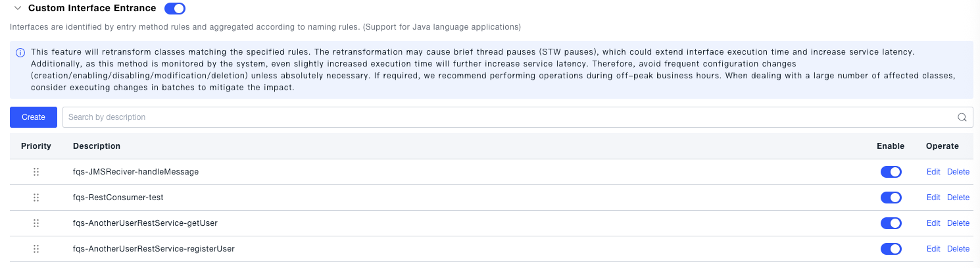Edit the fqs-JMSReciver-handleMessage rule
980x268 pixels.
[x=933, y=172]
